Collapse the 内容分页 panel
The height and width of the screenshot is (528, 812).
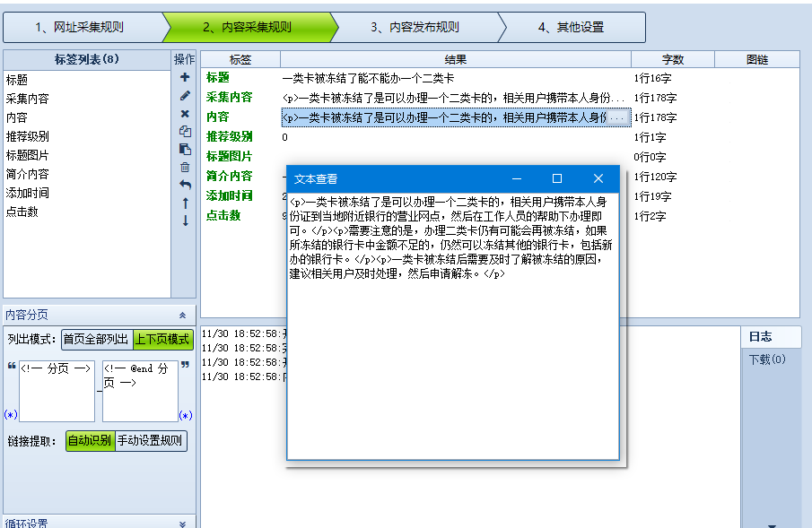183,316
